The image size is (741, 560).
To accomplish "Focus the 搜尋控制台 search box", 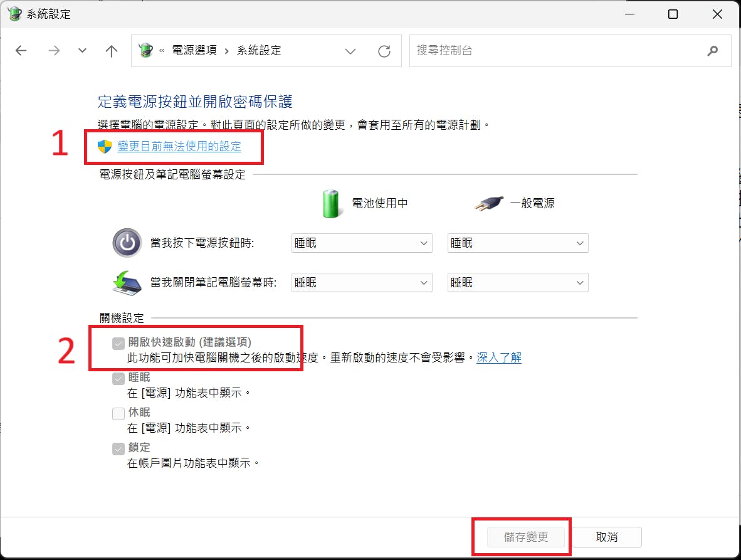I will click(570, 51).
